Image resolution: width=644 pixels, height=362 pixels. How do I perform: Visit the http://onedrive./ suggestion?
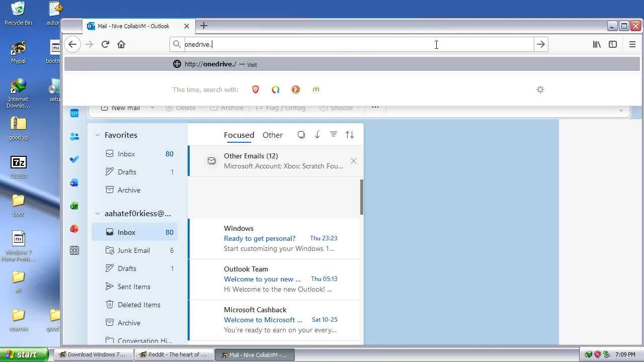coord(352,64)
